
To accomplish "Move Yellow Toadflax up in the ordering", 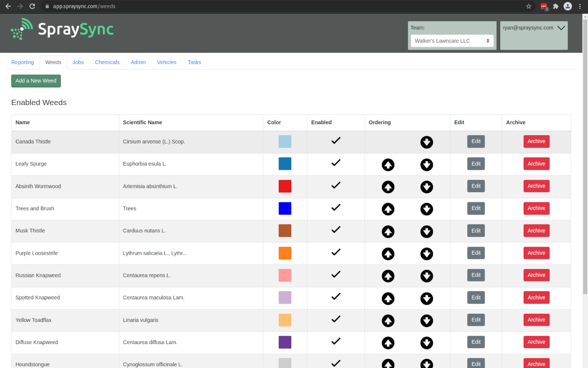I will [388, 321].
